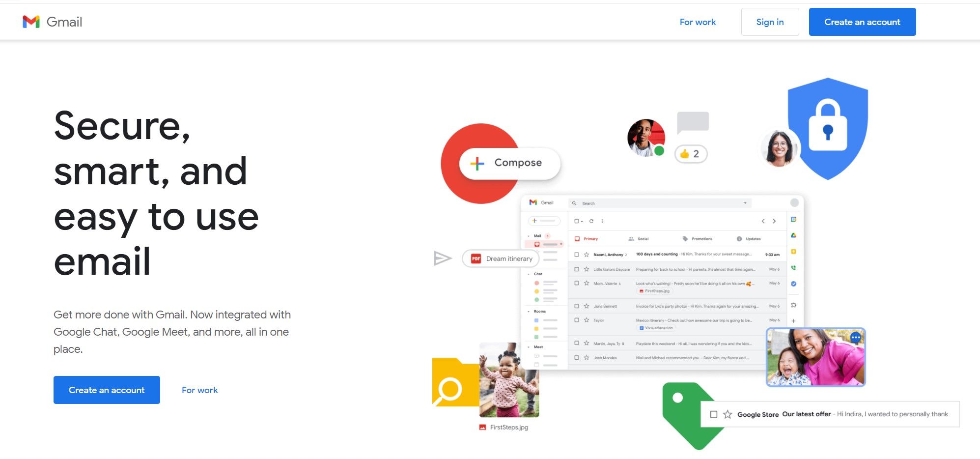Click the gray chat bubble icon

693,122
